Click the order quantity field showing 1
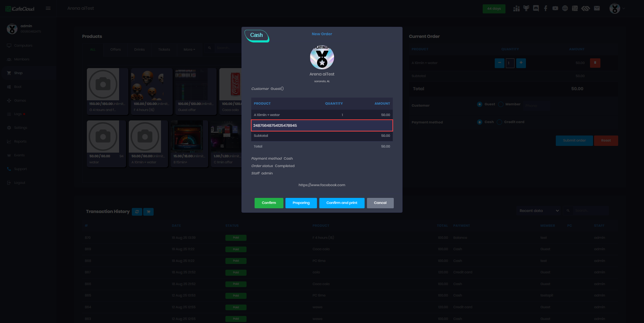644x323 pixels. point(510,63)
